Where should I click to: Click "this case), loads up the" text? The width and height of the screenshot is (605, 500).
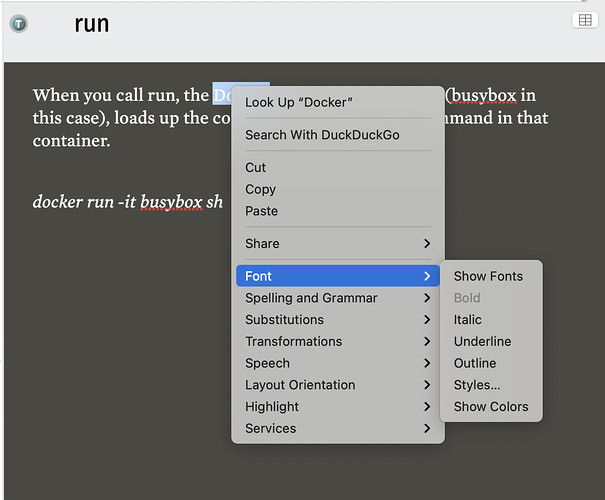coord(121,118)
